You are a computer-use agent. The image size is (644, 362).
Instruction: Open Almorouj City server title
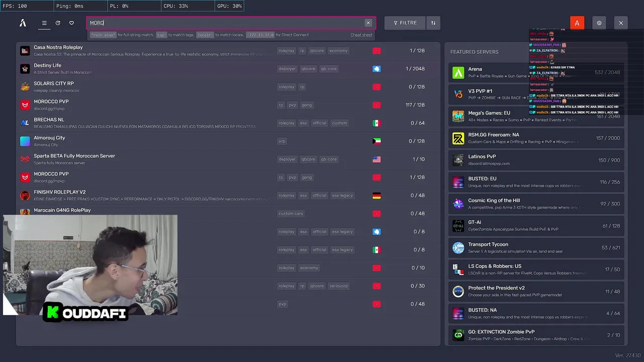coord(49,138)
